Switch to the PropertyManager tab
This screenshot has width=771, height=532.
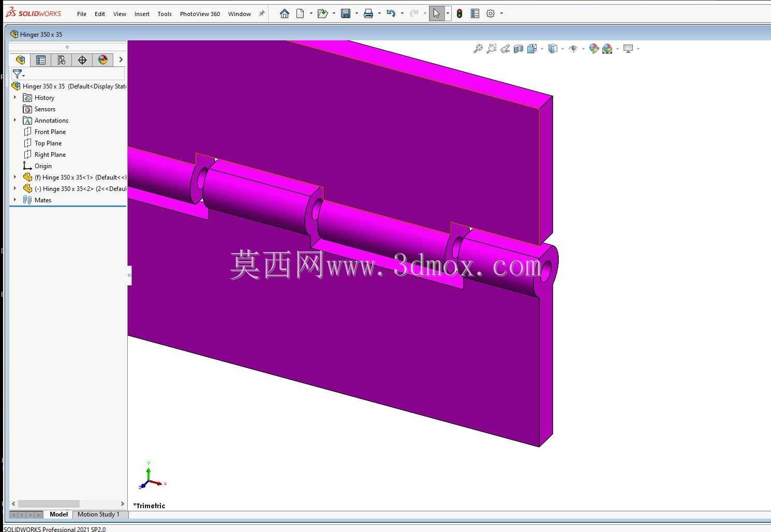coord(40,60)
